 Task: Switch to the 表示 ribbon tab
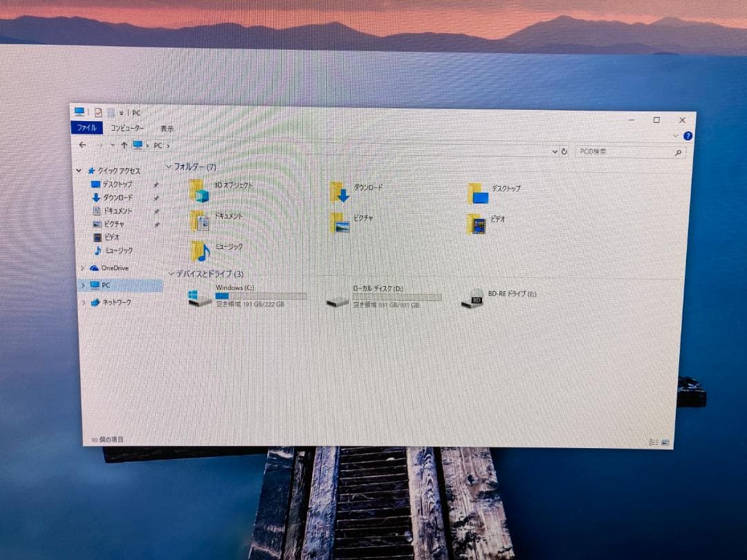166,129
